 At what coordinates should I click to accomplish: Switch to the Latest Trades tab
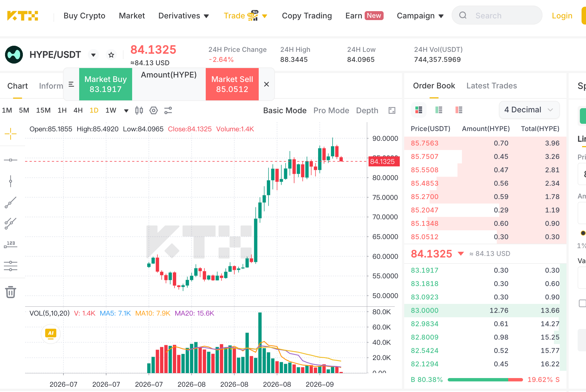(x=491, y=86)
